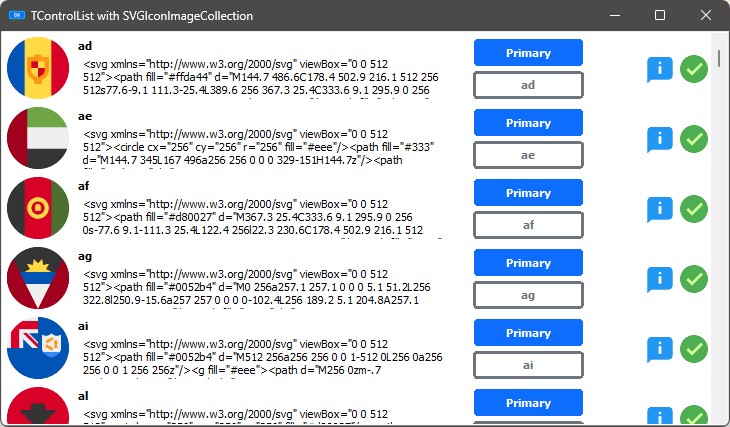Toggle the green checkmark in af row
The width and height of the screenshot is (730, 427).
pyautogui.click(x=694, y=209)
